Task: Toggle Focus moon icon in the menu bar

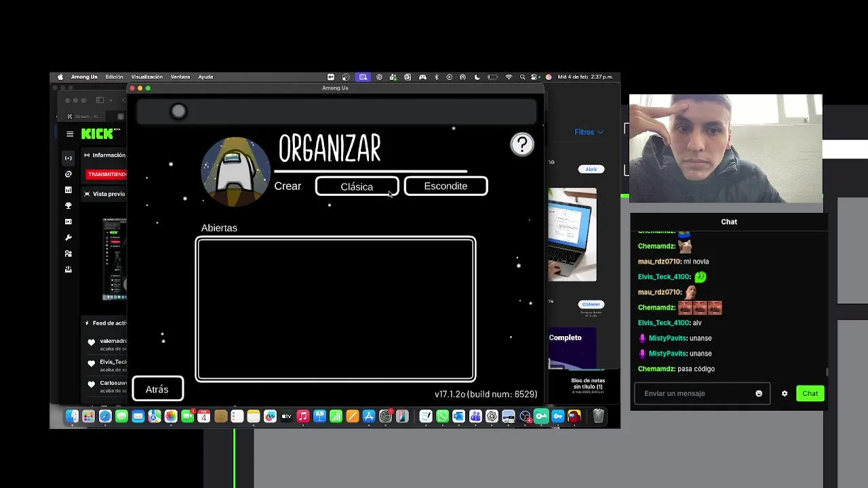Action: pos(478,77)
